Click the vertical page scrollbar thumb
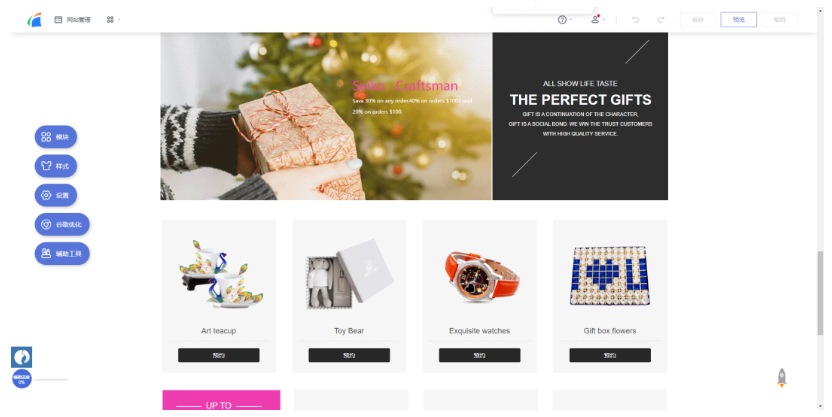 820,293
